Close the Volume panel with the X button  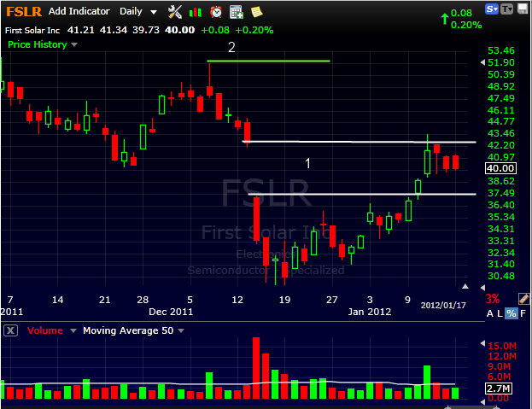tap(10, 330)
